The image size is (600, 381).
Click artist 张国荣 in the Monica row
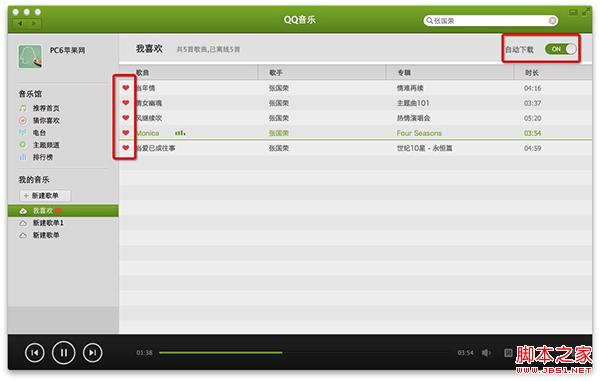pyautogui.click(x=279, y=133)
